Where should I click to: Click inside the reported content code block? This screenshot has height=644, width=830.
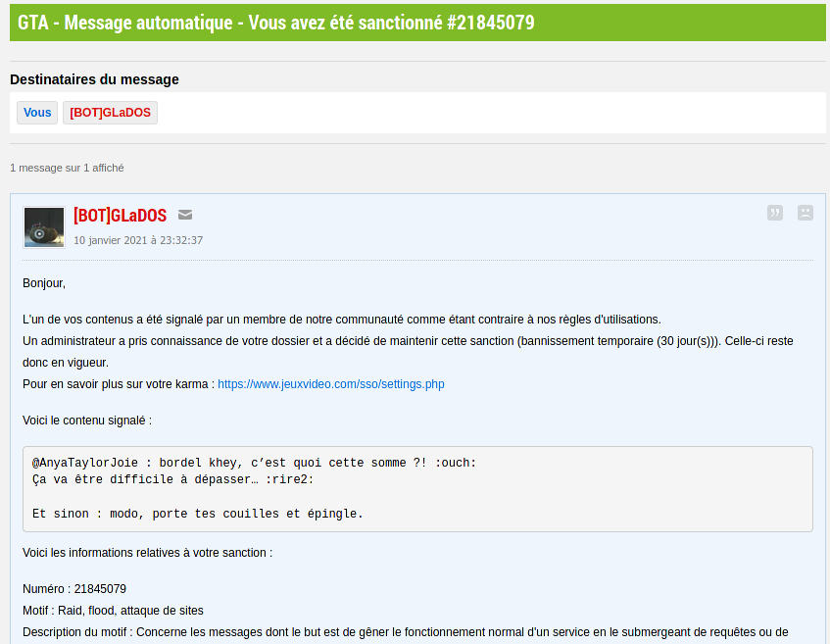[x=588, y=490]
